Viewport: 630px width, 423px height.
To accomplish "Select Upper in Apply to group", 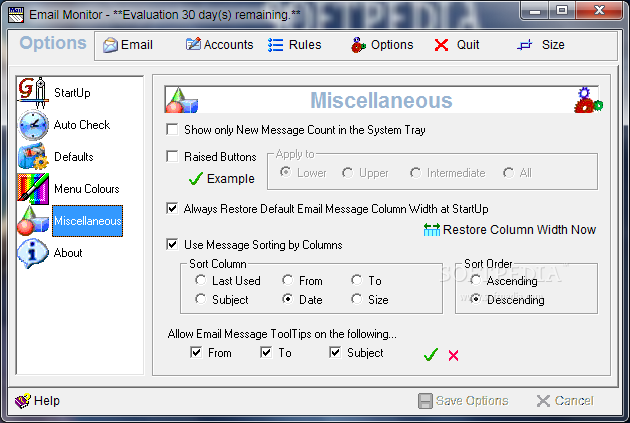I will click(x=348, y=173).
